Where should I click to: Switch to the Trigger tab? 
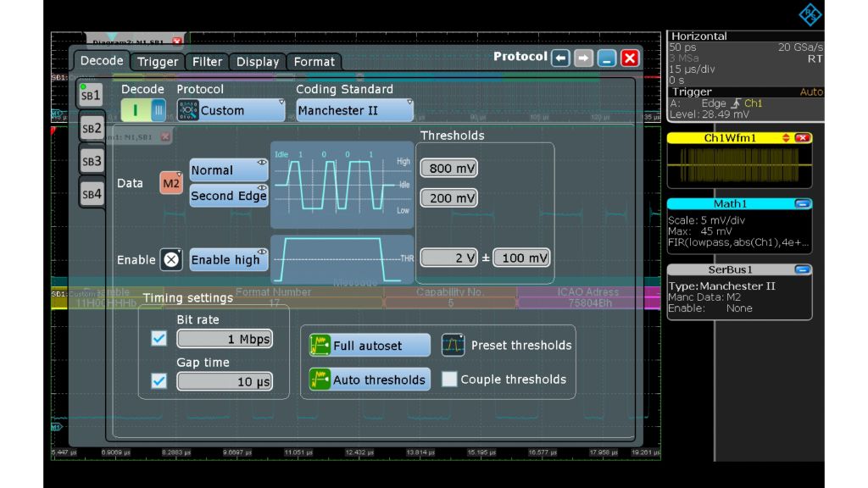[x=158, y=62]
